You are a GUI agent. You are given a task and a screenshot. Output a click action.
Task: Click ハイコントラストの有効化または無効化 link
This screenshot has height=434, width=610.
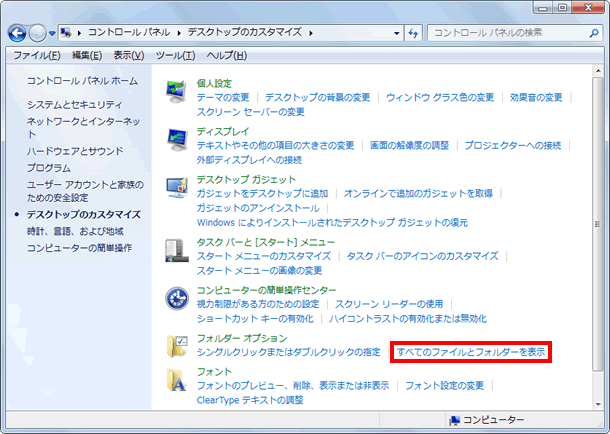pos(408,318)
